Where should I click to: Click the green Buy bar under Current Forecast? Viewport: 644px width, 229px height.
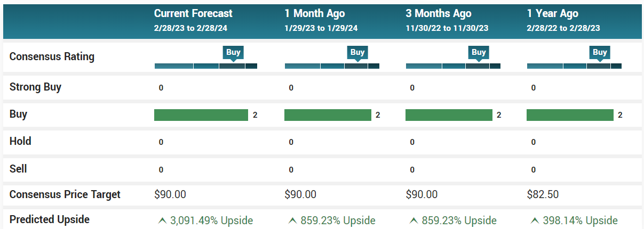click(201, 115)
